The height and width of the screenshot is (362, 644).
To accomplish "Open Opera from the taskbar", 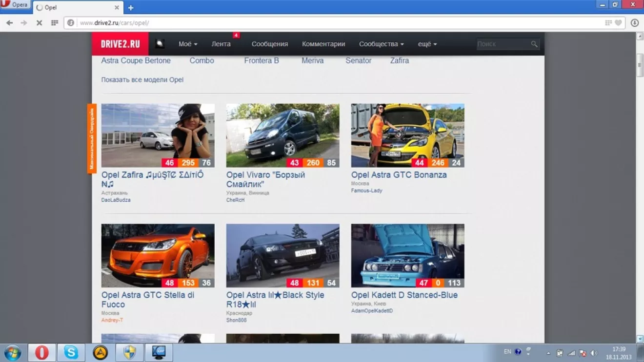I will pos(42,353).
